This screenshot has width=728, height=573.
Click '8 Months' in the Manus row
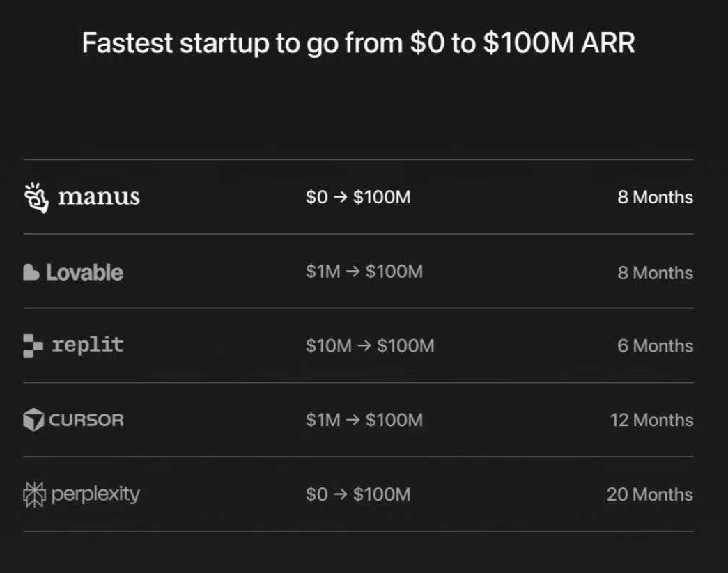(x=655, y=197)
